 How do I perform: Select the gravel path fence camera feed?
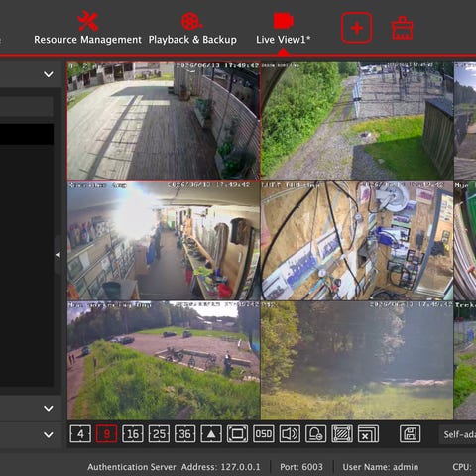pyautogui.click(x=357, y=121)
